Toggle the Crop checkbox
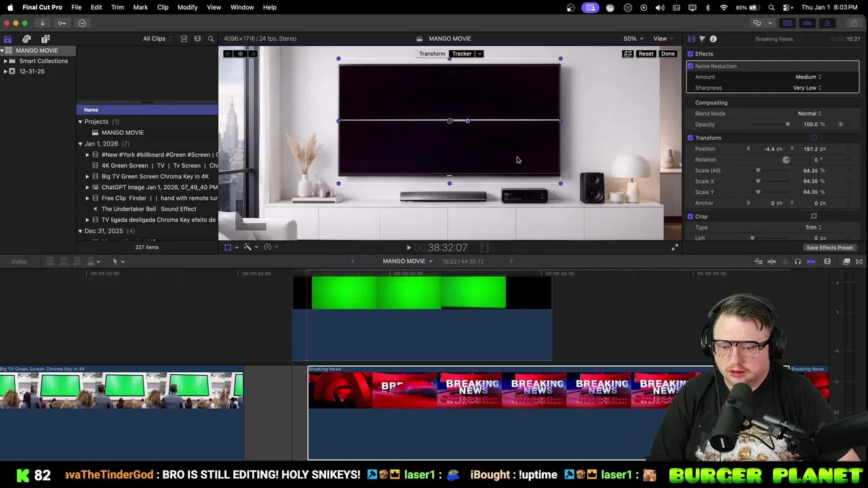The width and height of the screenshot is (868, 488). [x=690, y=216]
